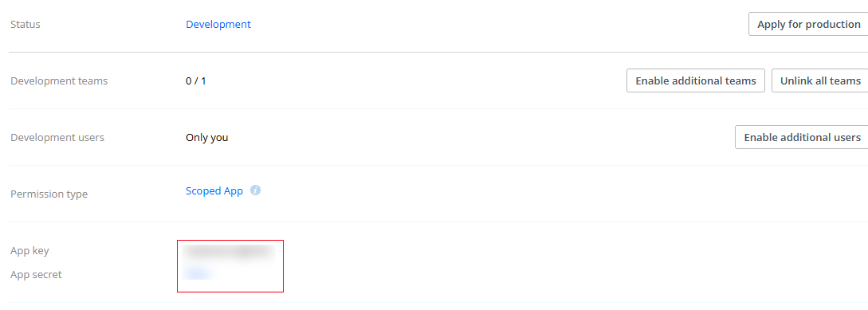Select the Only you users text
The image size is (868, 310).
(207, 137)
